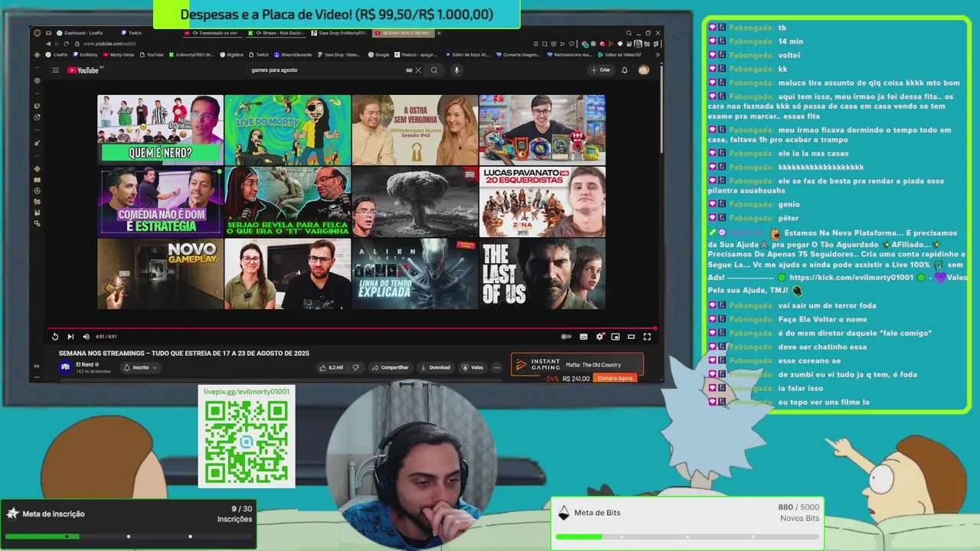Open the 'Lucas Pavanato 20 Esquerdistas' video

point(542,201)
